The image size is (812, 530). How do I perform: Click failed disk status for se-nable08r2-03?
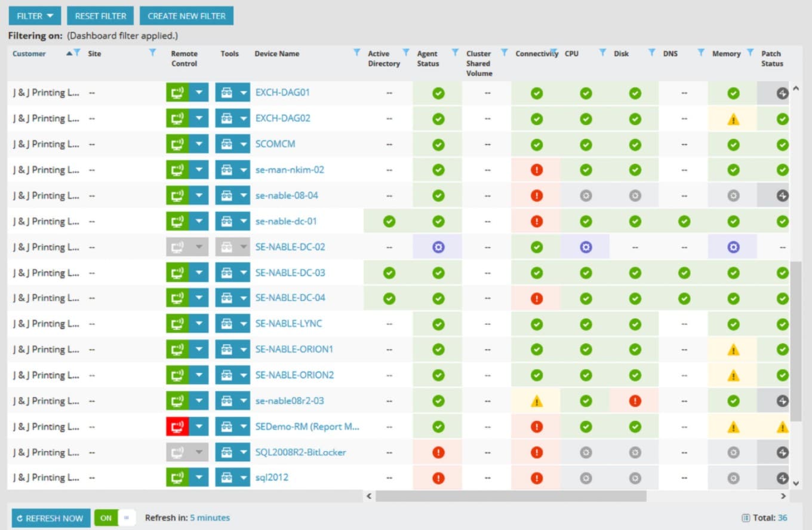click(x=635, y=401)
